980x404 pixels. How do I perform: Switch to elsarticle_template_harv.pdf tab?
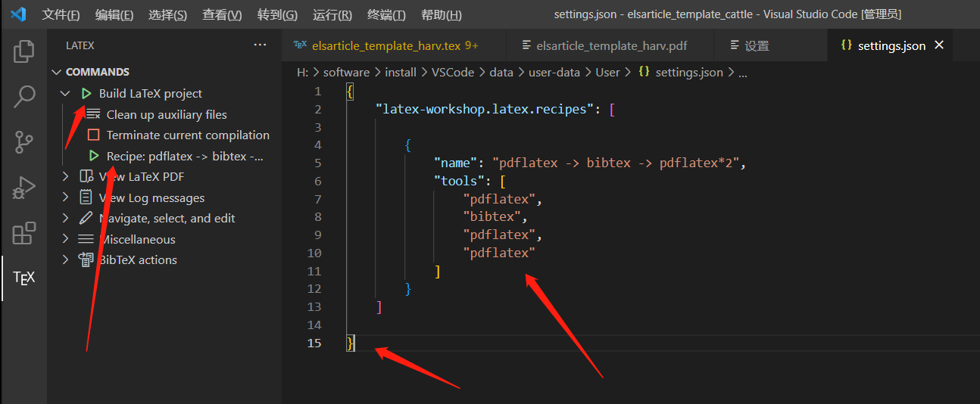(610, 45)
